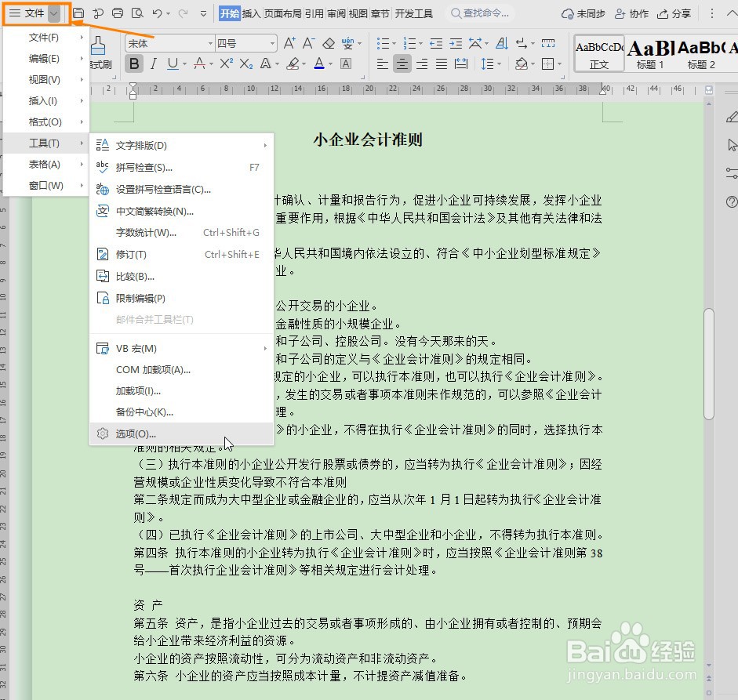The width and height of the screenshot is (738, 700).
Task: Click the 查找命令 search field
Action: 481,13
